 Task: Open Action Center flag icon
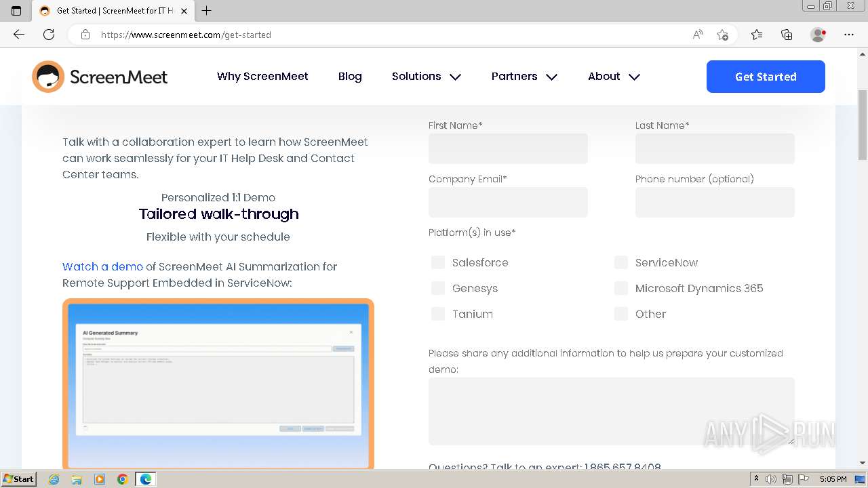pos(802,479)
